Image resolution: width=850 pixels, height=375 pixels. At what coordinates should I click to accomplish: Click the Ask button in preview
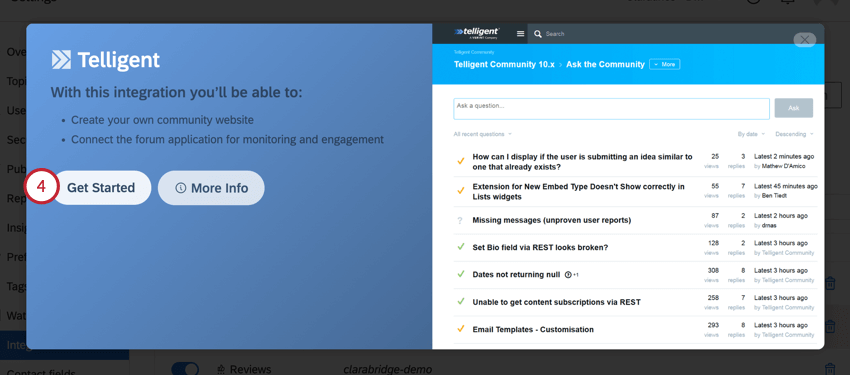(793, 108)
